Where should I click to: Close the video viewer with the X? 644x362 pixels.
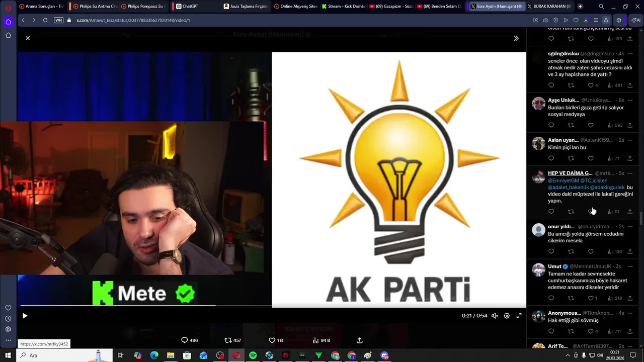click(x=28, y=38)
